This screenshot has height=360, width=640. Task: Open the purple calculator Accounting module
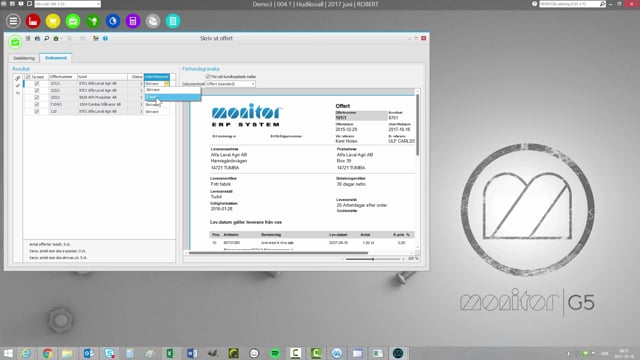pos(133,21)
